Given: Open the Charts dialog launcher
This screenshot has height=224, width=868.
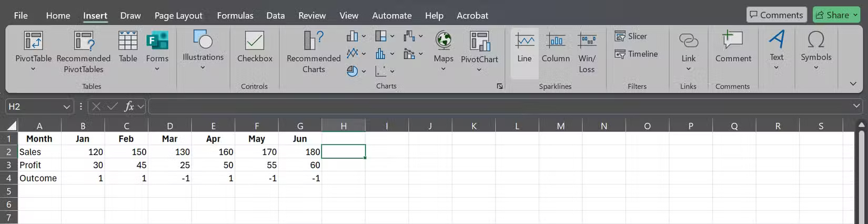Looking at the screenshot, I should [500, 86].
